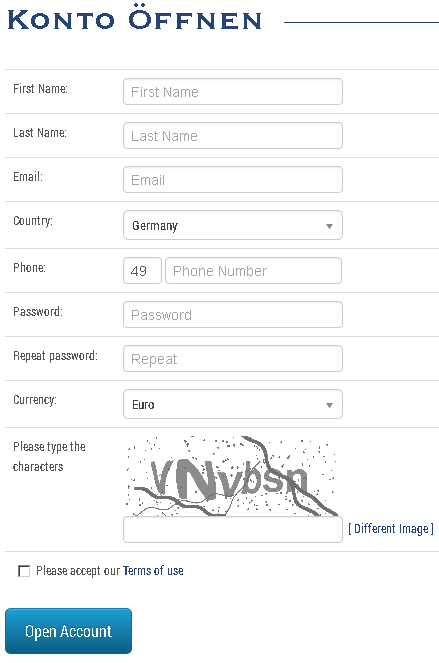Image resolution: width=439 pixels, height=663 pixels.
Task: Click the captcha characters input box
Action: tap(233, 529)
